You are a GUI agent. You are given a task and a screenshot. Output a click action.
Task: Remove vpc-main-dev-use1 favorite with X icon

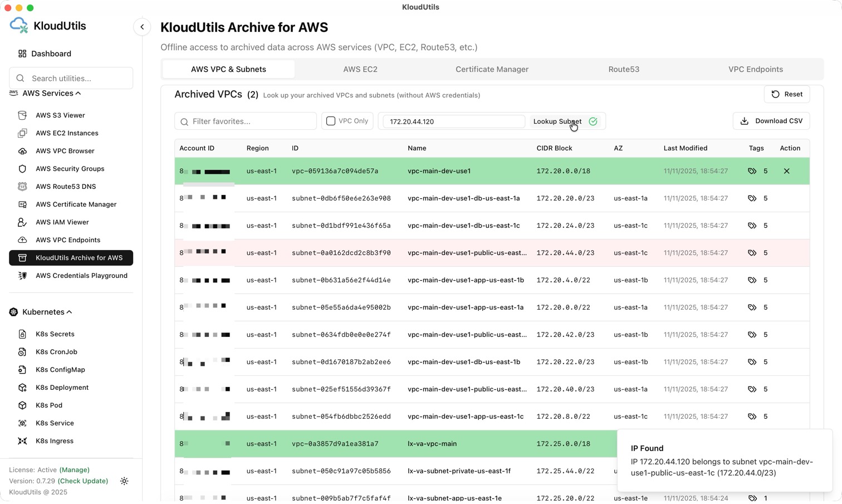786,171
